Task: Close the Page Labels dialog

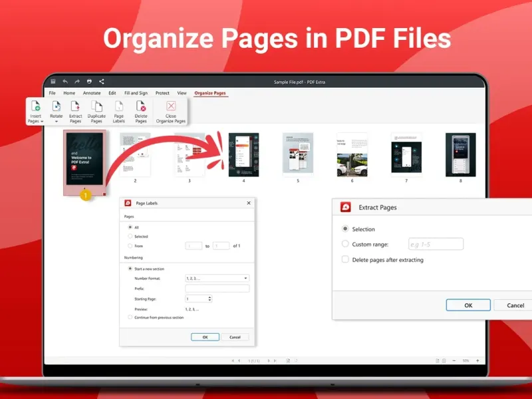Action: [249, 203]
